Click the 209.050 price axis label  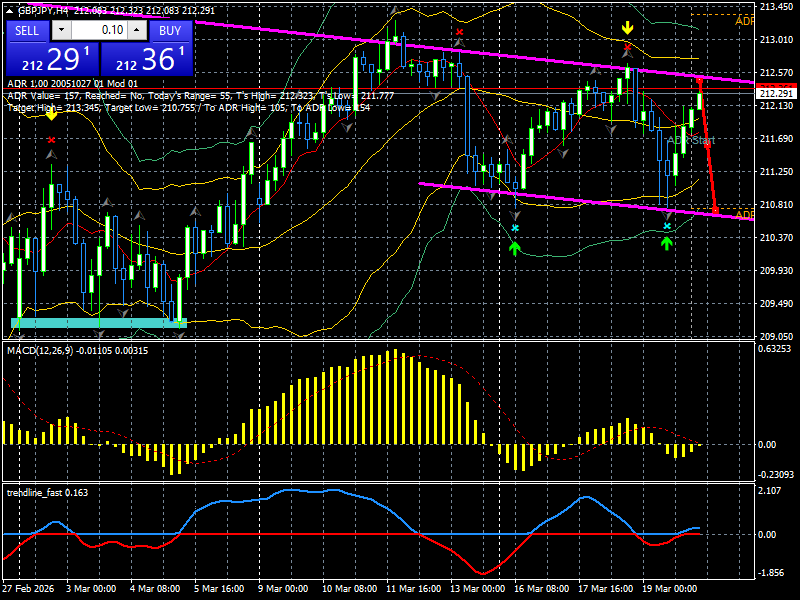coord(776,337)
